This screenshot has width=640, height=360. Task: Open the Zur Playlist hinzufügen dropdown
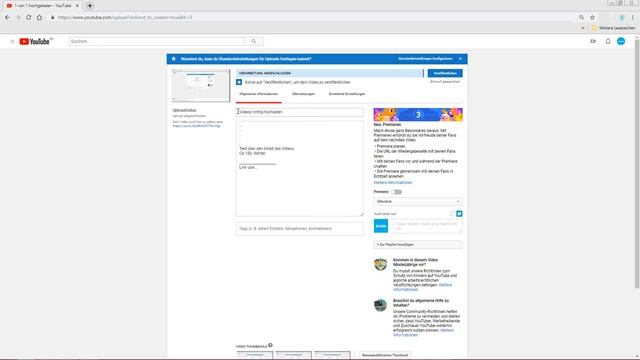coord(418,244)
